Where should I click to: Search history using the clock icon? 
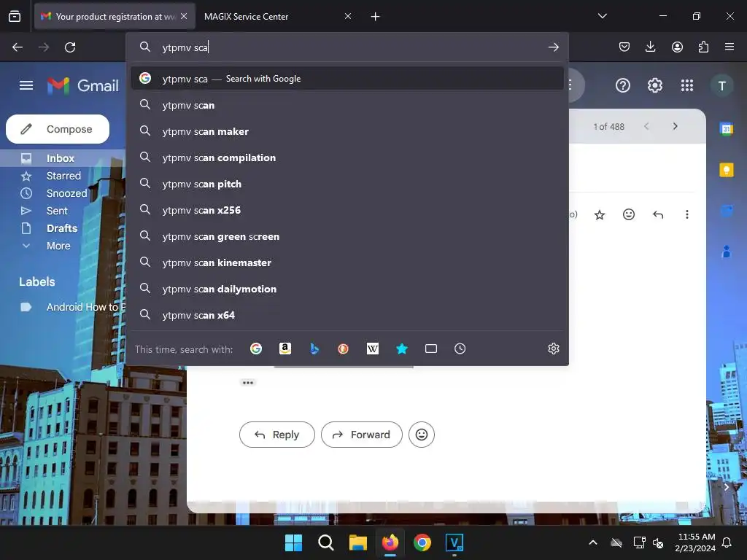[x=460, y=349]
